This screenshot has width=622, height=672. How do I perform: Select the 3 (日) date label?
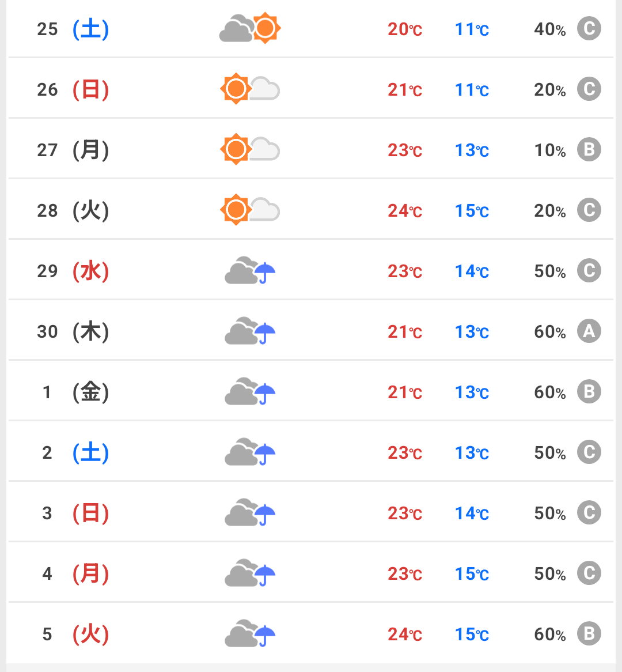pyautogui.click(x=75, y=513)
